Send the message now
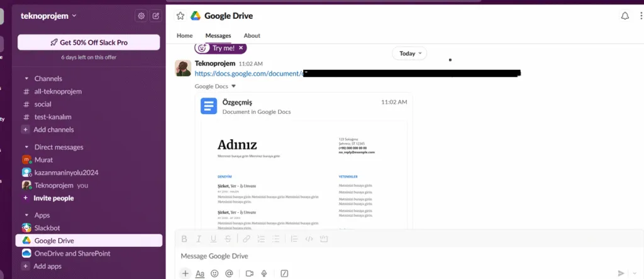Image resolution: width=644 pixels, height=279 pixels. 621,273
